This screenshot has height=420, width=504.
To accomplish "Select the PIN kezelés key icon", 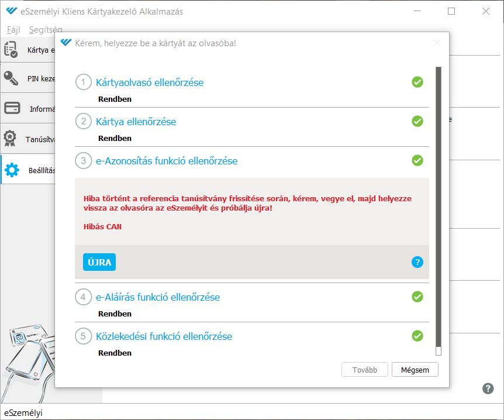I will coord(11,78).
